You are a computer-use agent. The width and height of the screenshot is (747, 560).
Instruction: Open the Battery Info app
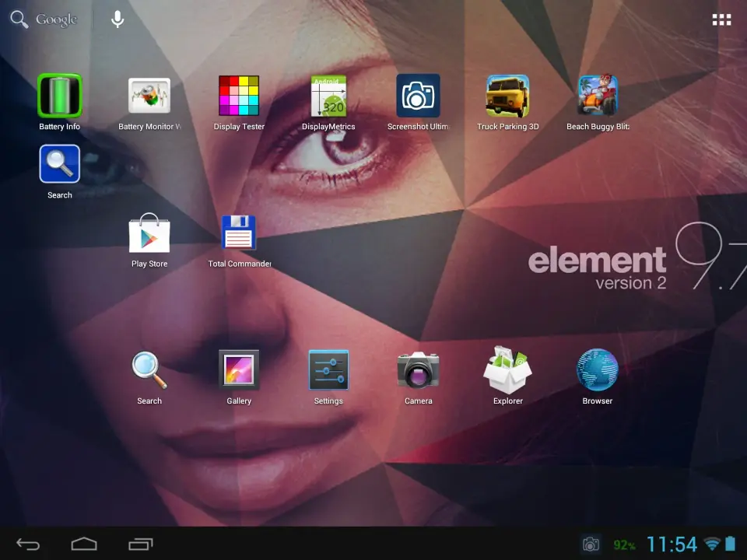60,96
